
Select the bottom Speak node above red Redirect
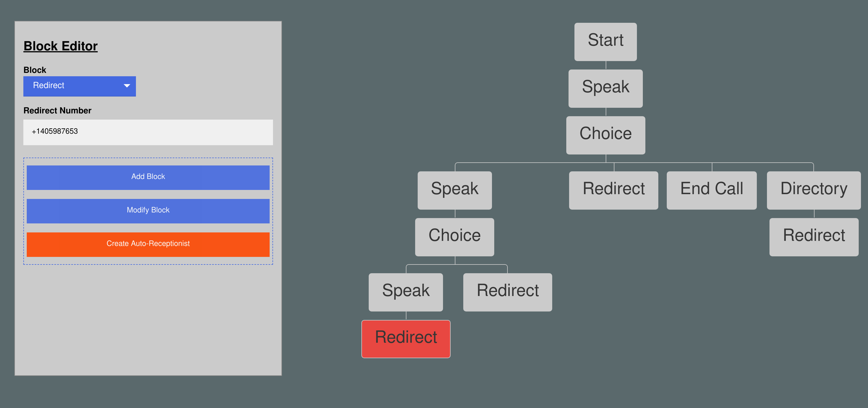tap(405, 292)
